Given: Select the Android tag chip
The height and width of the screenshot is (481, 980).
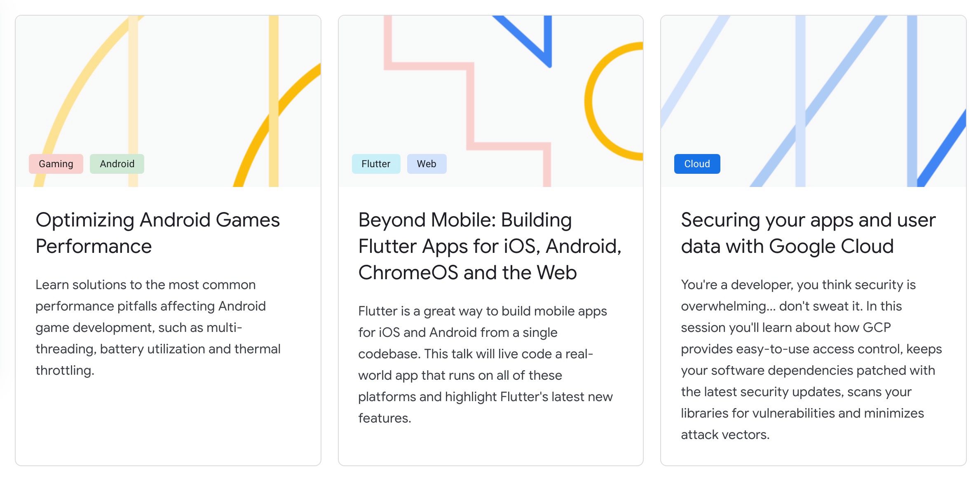Looking at the screenshot, I should pyautogui.click(x=117, y=164).
